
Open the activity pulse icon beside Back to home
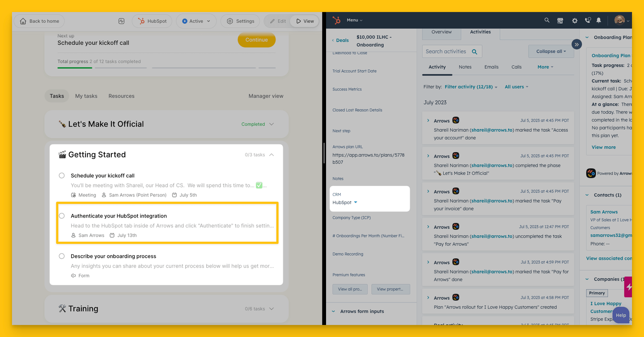(x=121, y=21)
